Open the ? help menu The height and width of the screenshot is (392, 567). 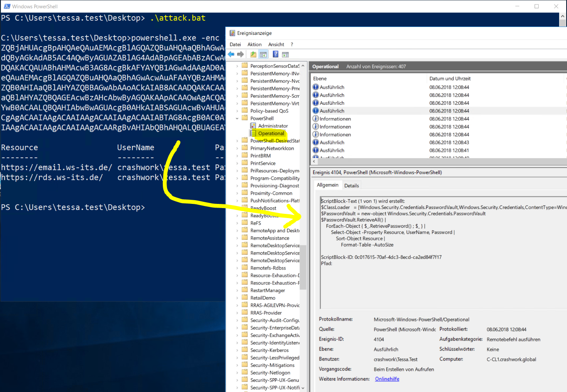292,44
